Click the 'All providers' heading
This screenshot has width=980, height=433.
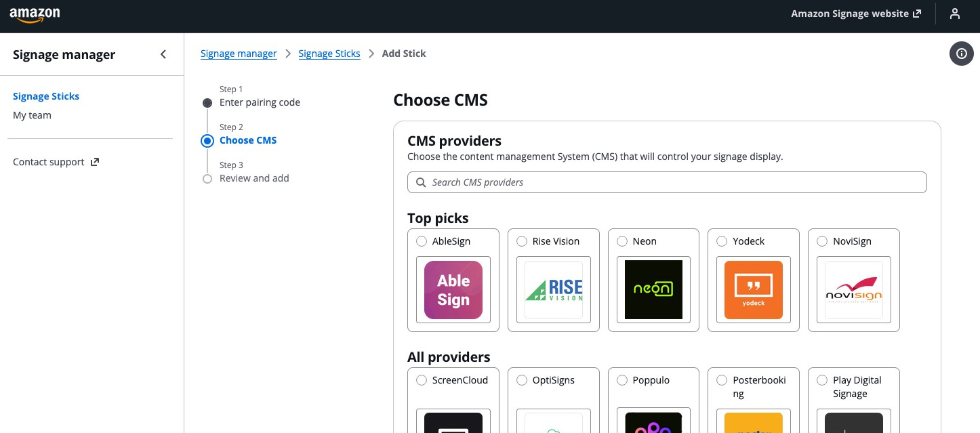pyautogui.click(x=449, y=357)
